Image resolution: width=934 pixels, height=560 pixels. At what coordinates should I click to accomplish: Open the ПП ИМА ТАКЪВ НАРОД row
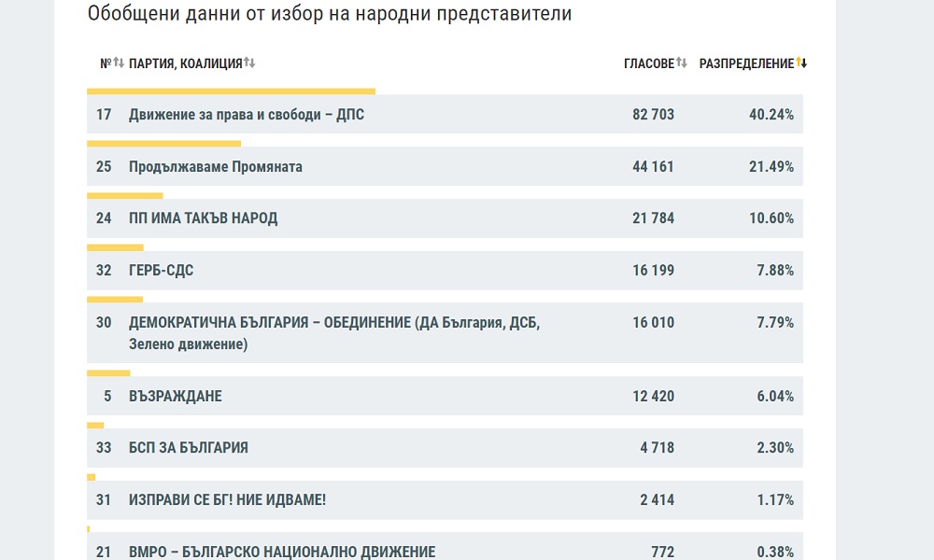[203, 217]
